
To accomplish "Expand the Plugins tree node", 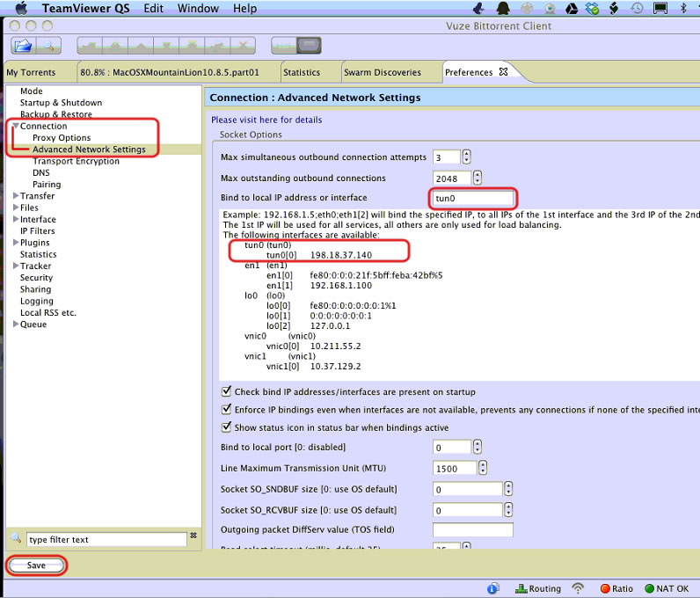I will point(16,242).
